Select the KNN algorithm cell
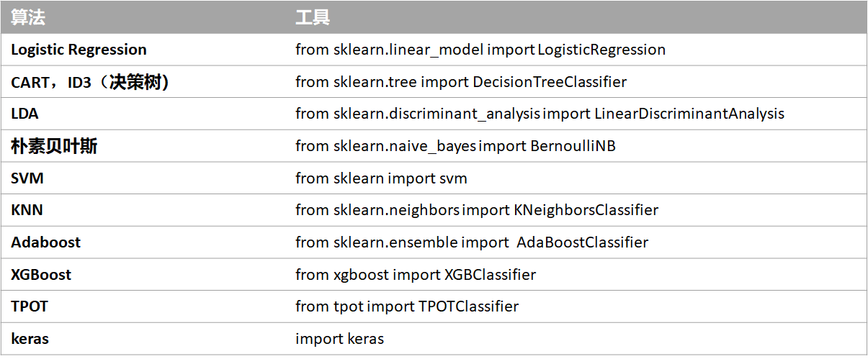The width and height of the screenshot is (868, 359). (27, 210)
